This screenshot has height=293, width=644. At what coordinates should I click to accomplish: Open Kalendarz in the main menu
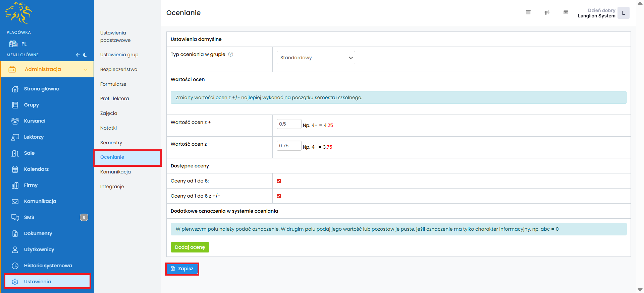coord(36,169)
